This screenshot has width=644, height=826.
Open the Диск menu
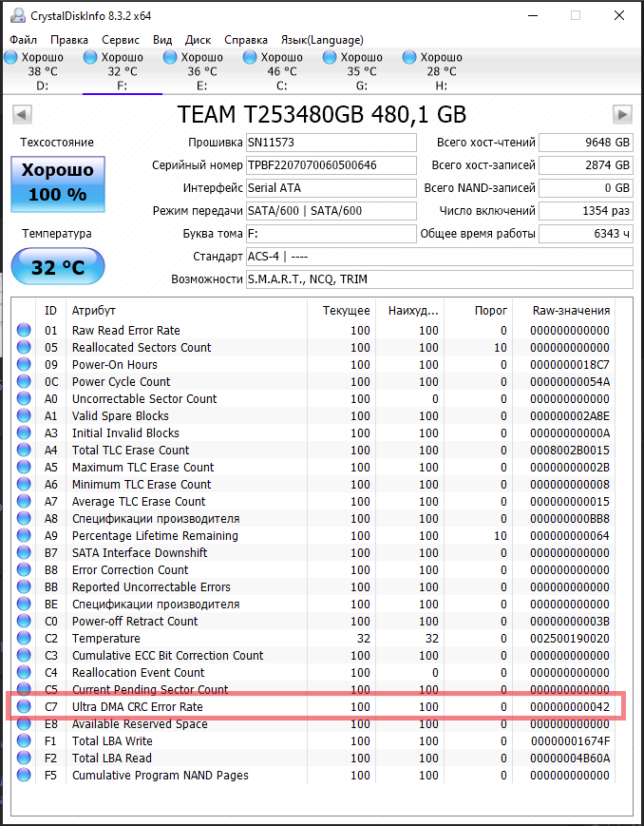(198, 40)
